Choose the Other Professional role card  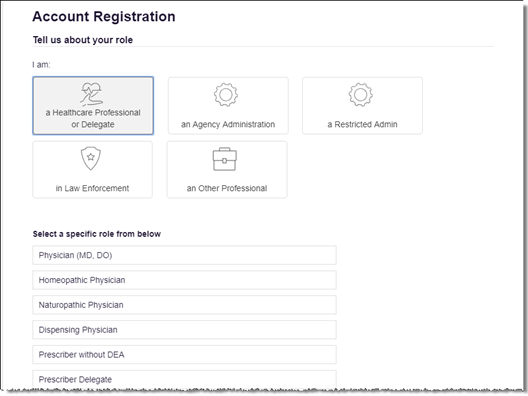(x=227, y=169)
